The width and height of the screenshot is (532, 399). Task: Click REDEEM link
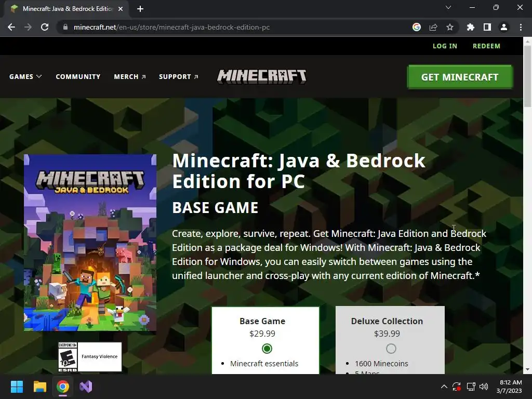pos(486,46)
